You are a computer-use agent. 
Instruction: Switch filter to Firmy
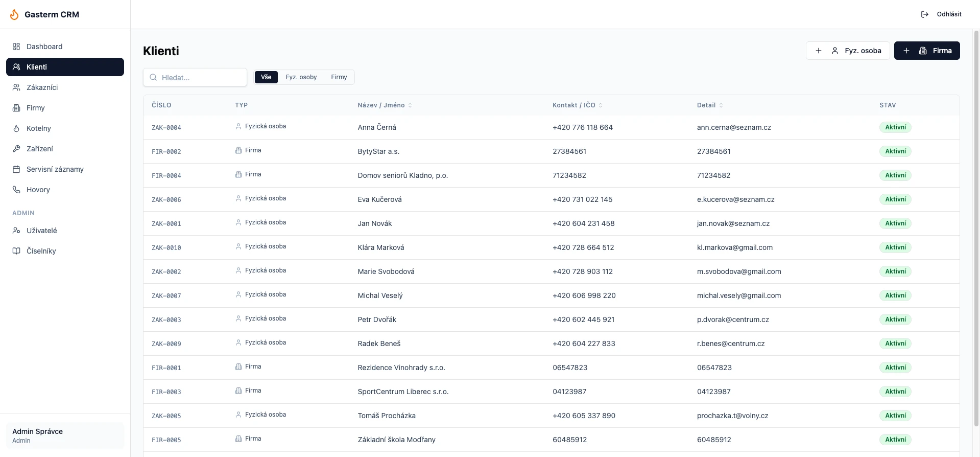tap(339, 77)
